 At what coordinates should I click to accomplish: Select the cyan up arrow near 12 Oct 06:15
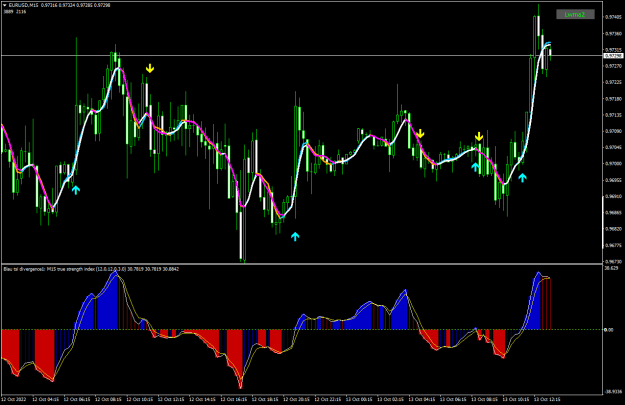coord(76,190)
